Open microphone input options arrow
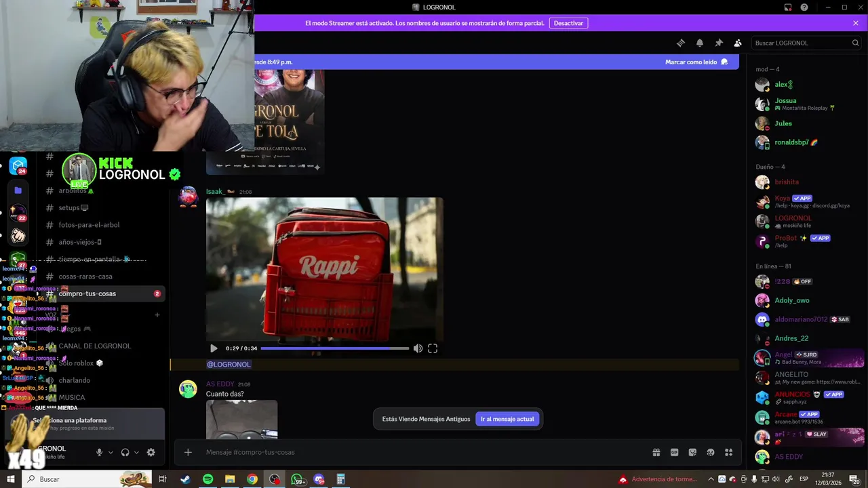 pyautogui.click(x=111, y=452)
